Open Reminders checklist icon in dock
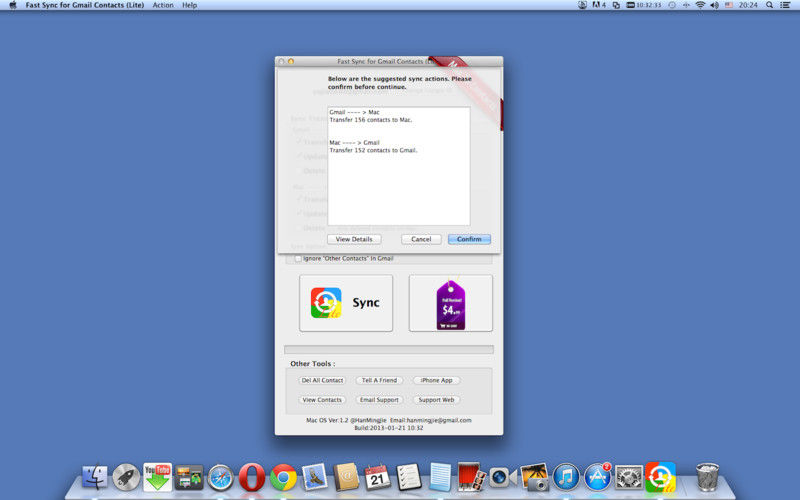800x500 pixels. click(409, 478)
